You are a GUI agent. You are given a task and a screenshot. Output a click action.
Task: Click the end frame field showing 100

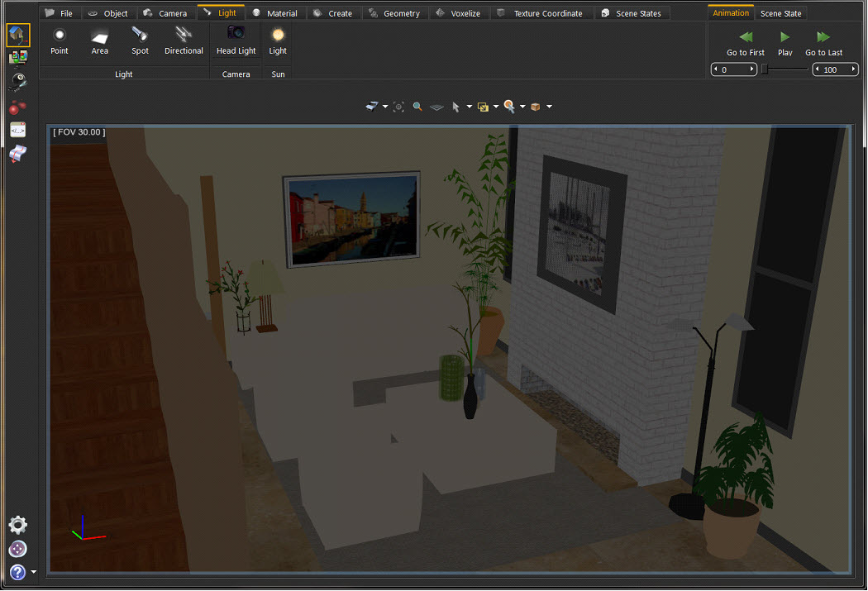pyautogui.click(x=836, y=69)
